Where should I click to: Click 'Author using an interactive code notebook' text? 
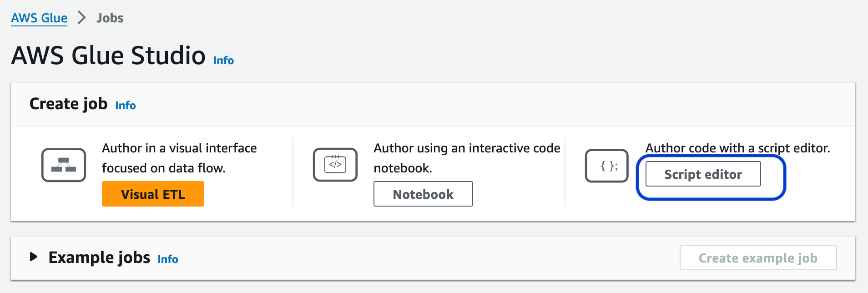[x=467, y=158]
